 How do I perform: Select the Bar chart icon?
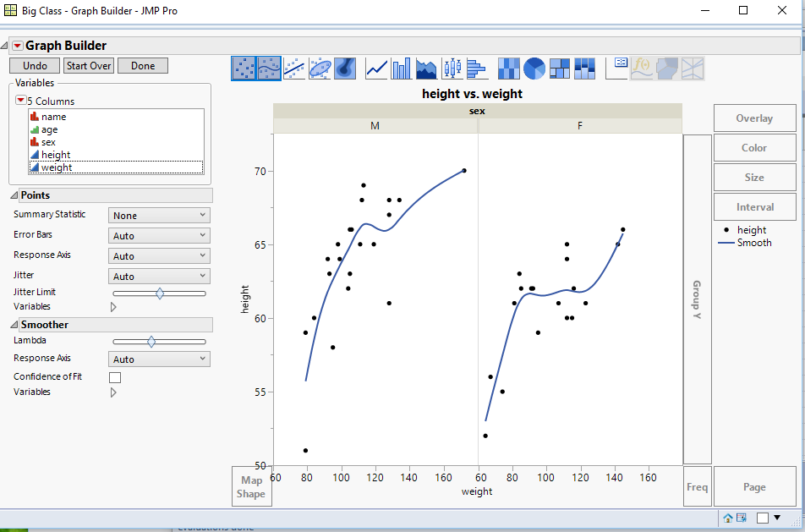pyautogui.click(x=402, y=69)
